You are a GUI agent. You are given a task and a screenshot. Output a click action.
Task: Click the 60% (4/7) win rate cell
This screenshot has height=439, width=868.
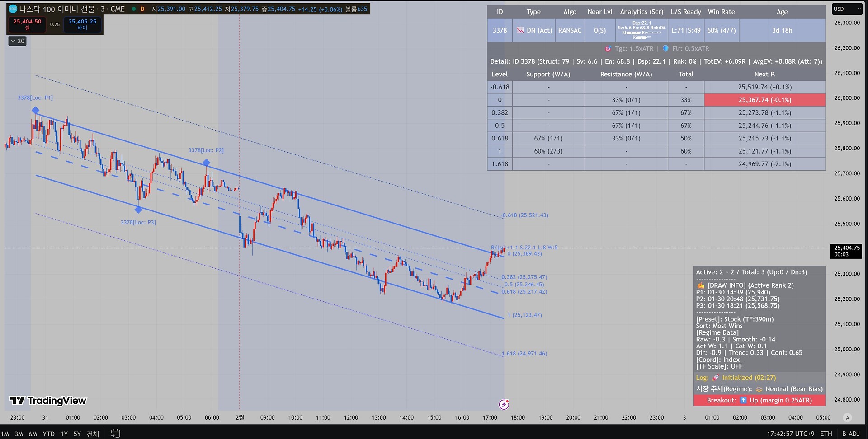click(721, 30)
